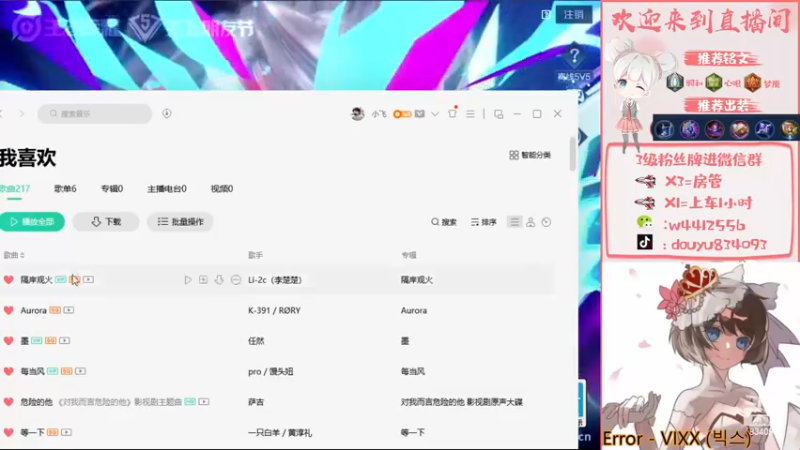Select song title 危险的他
Viewport: 800px width, 450px height.
[36, 402]
